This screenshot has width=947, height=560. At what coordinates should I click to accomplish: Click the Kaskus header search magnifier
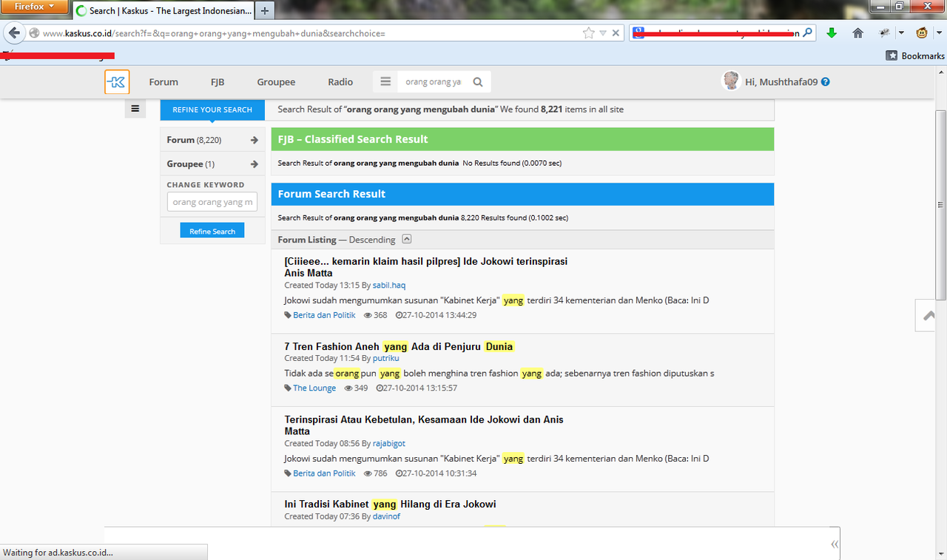(478, 82)
